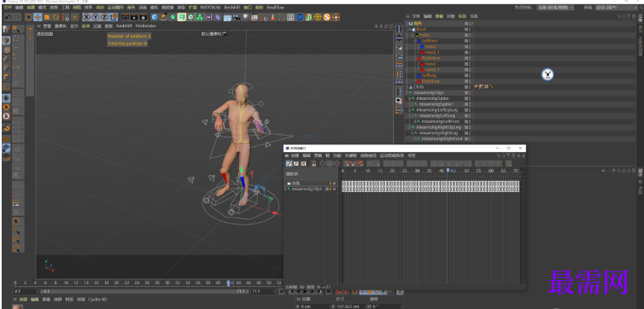Collapse mixamorig:RightUpLeg joint
The height and width of the screenshot is (309, 644).
coord(409,127)
